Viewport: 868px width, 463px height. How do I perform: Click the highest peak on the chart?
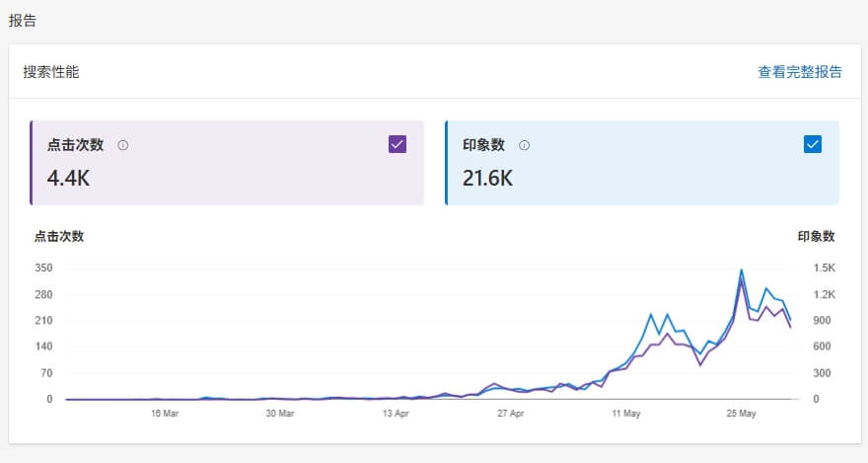tap(741, 270)
